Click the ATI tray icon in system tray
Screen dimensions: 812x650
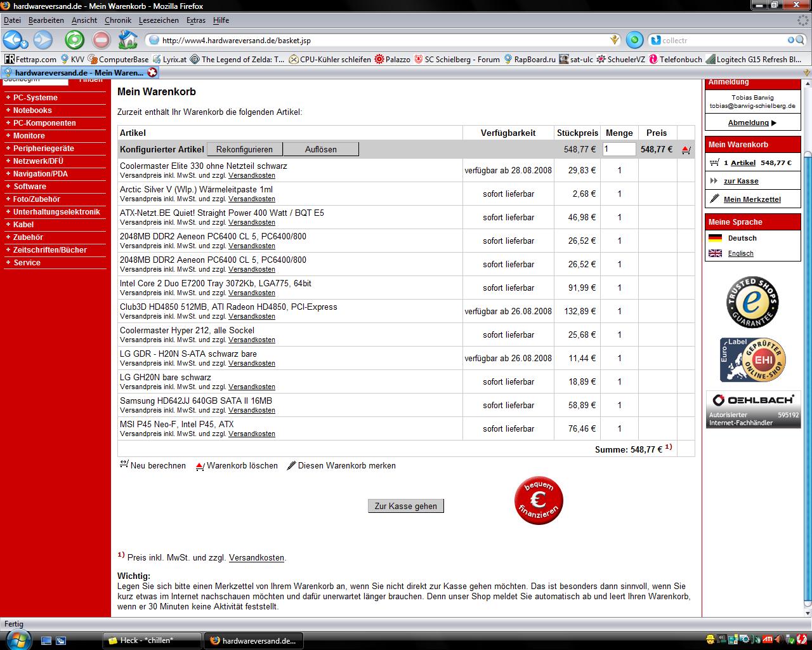click(x=768, y=639)
